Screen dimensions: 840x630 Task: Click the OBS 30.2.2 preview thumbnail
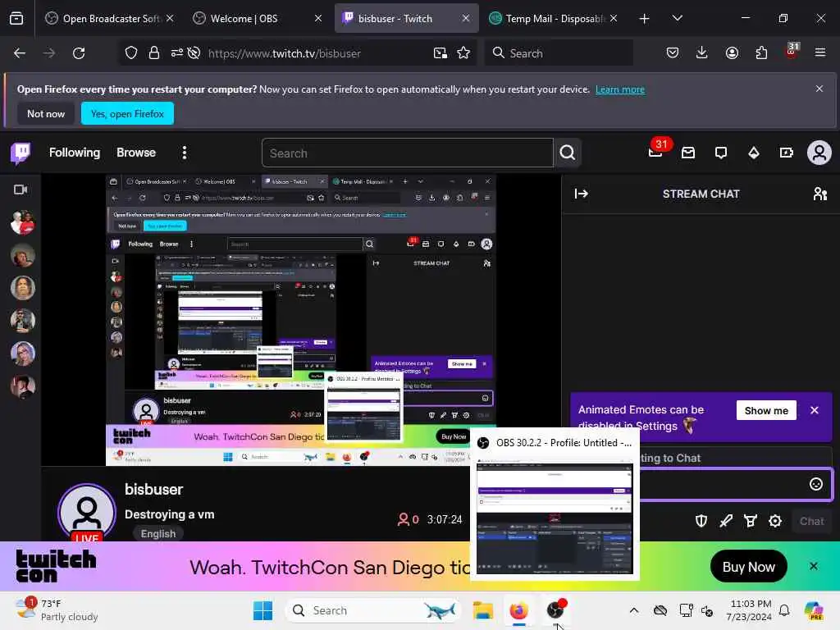click(x=555, y=518)
